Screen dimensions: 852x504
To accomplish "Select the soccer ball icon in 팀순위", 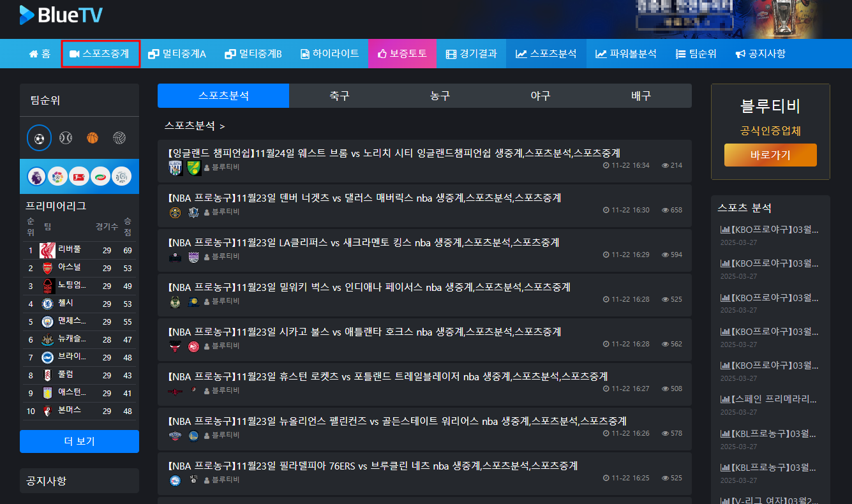I will click(40, 138).
